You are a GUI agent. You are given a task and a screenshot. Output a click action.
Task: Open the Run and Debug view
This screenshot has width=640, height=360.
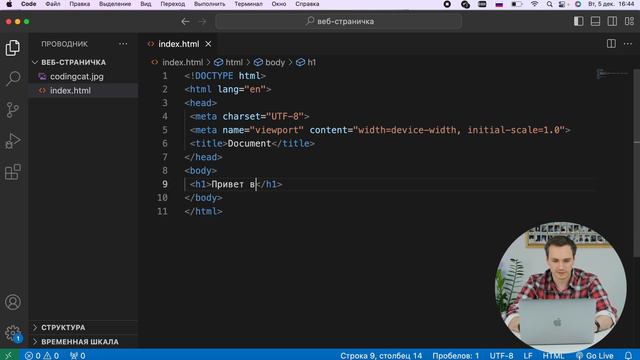point(13,141)
